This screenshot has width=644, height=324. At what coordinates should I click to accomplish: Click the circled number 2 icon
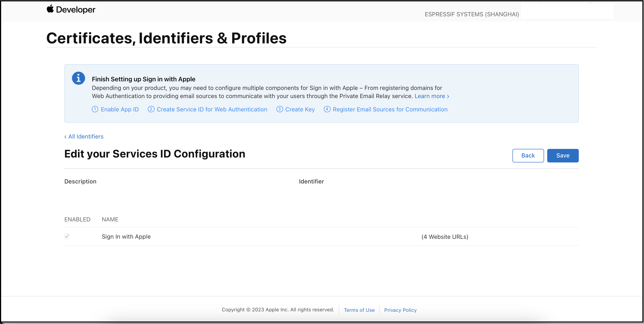click(151, 109)
